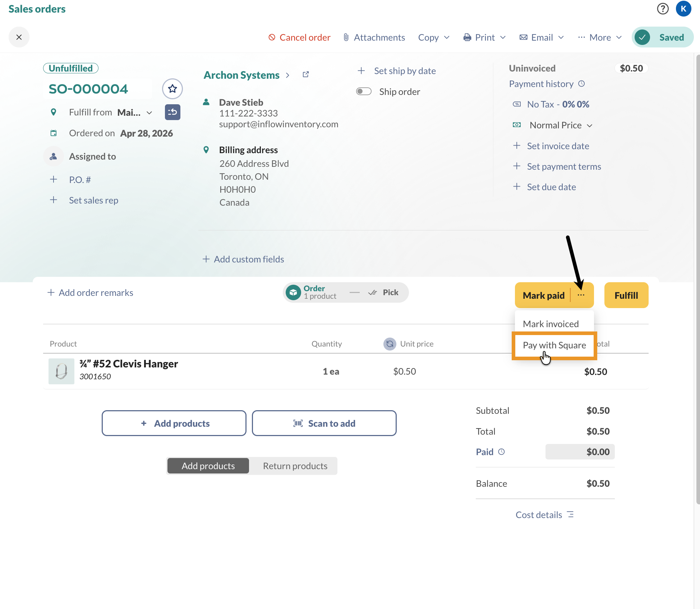
Task: Click the swap location icon beside Fulfill from
Action: tap(172, 112)
